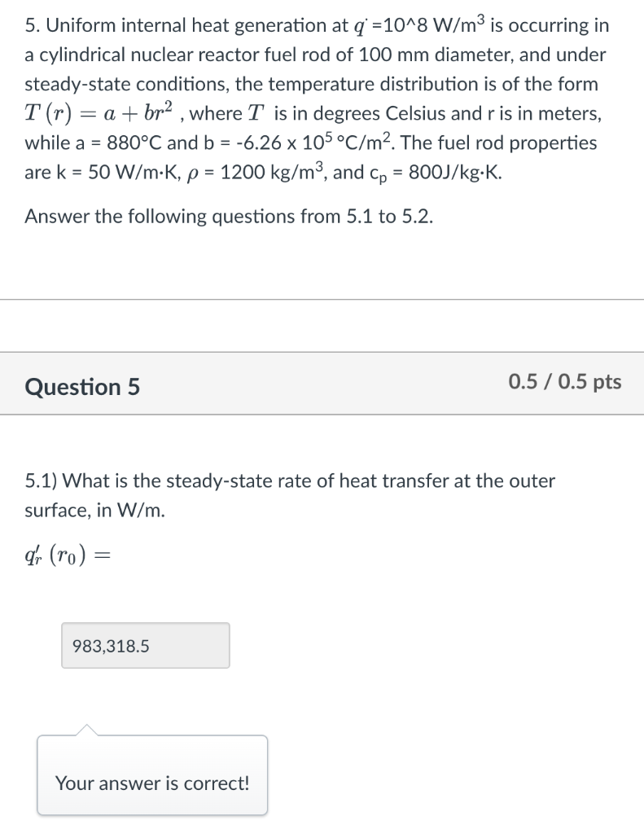Viewport: 644px width, 834px height.
Task: Click the value 10^8 W/m³
Action: click(429, 24)
